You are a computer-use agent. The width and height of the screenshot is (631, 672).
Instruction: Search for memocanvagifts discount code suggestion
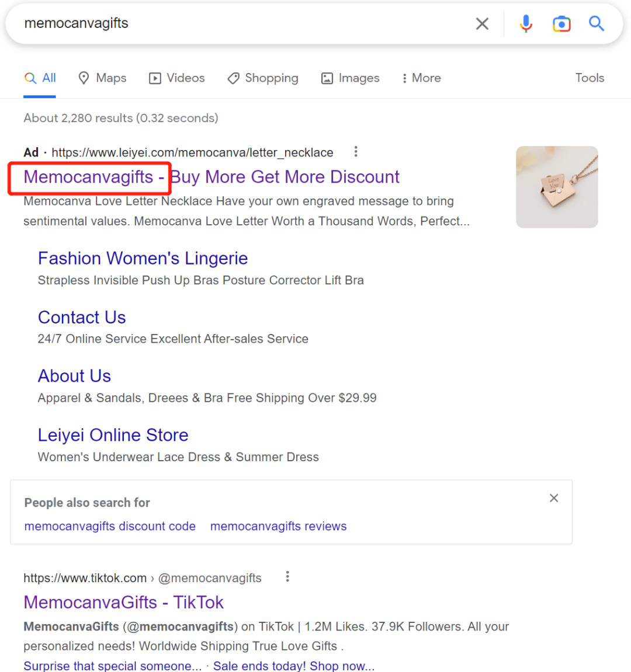[x=110, y=526]
